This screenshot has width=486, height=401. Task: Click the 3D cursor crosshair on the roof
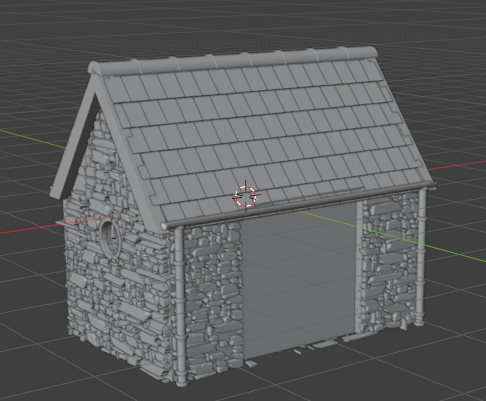pyautogui.click(x=246, y=197)
